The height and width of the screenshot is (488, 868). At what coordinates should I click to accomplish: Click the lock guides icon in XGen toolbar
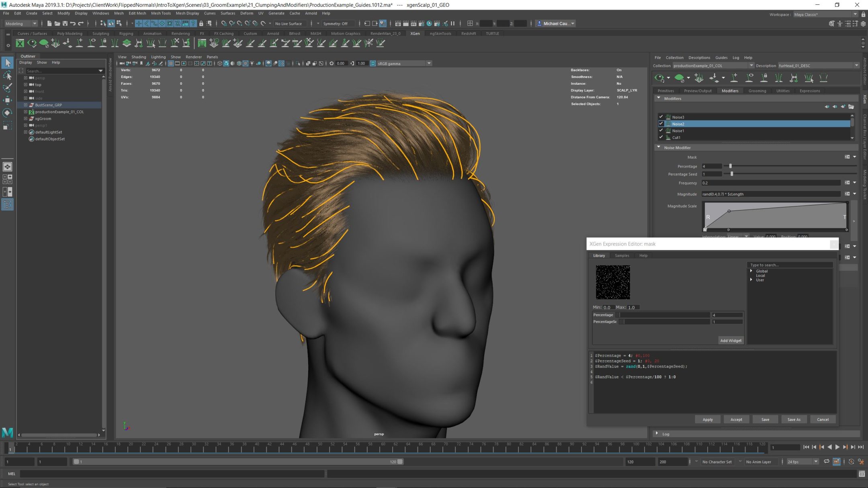click(765, 78)
